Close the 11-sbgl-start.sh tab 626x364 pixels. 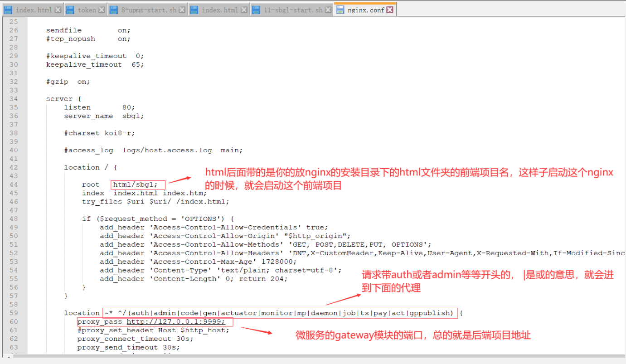329,10
